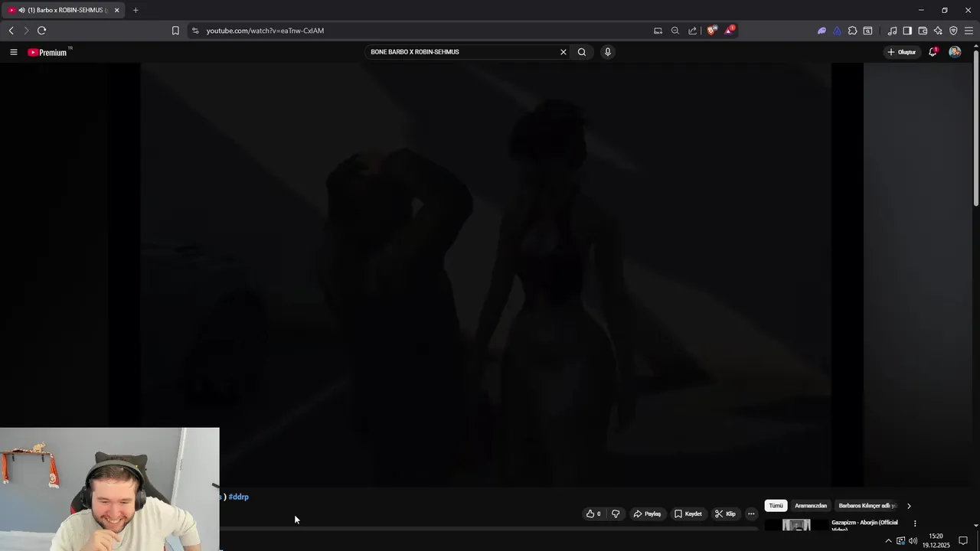The image size is (980, 551).
Task: Open the Brave VPN shield icon
Action: point(953,31)
